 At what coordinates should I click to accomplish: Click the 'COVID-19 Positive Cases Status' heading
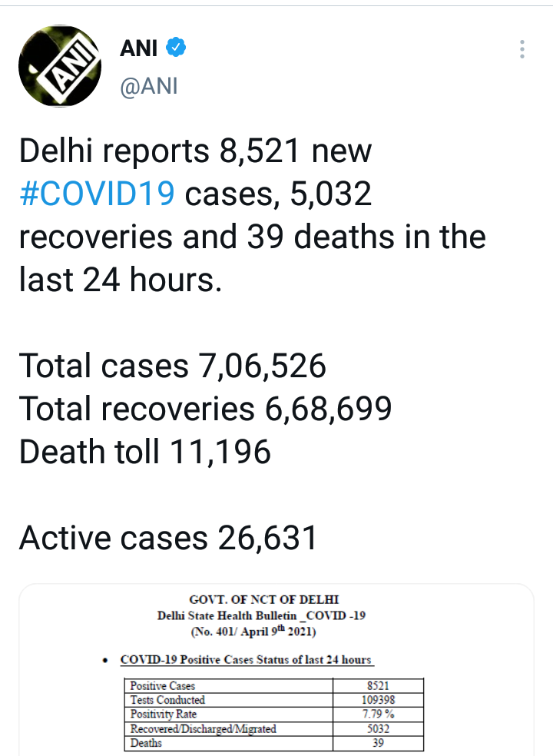tap(247, 660)
